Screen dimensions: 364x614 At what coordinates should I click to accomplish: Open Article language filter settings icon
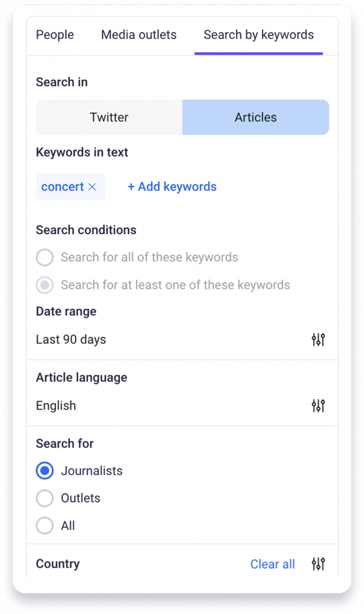click(318, 406)
